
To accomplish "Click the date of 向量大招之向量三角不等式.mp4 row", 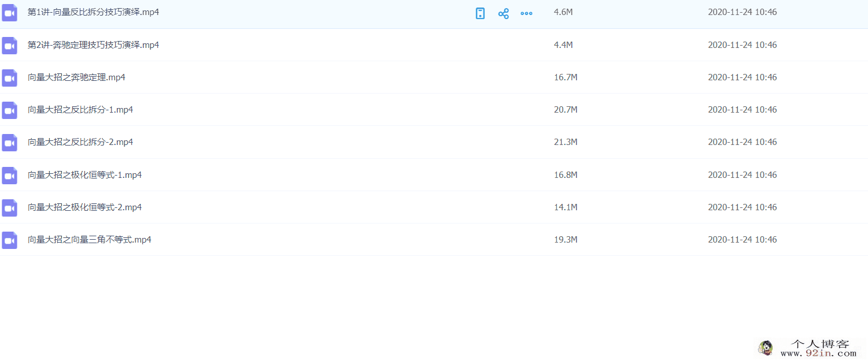I will click(x=743, y=239).
